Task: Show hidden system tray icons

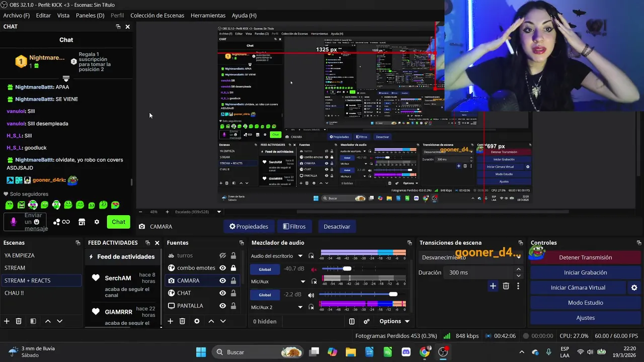Action: [522, 352]
